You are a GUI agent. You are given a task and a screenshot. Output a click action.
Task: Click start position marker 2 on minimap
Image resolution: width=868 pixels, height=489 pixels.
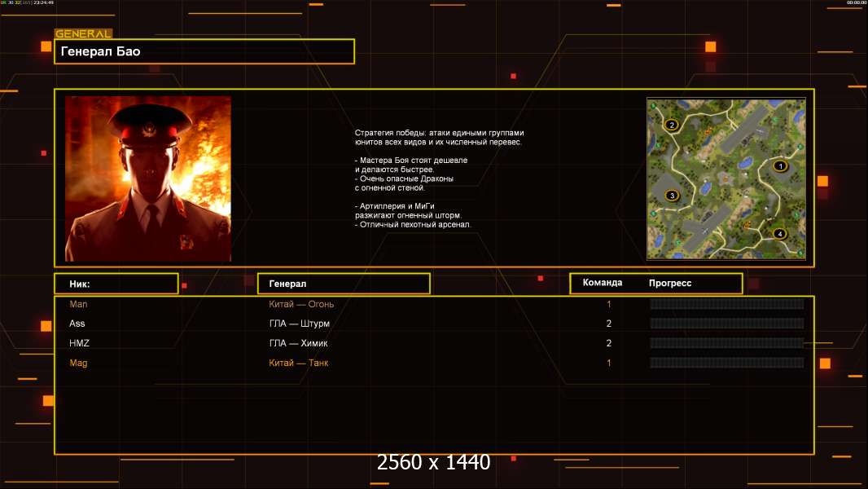pos(672,125)
